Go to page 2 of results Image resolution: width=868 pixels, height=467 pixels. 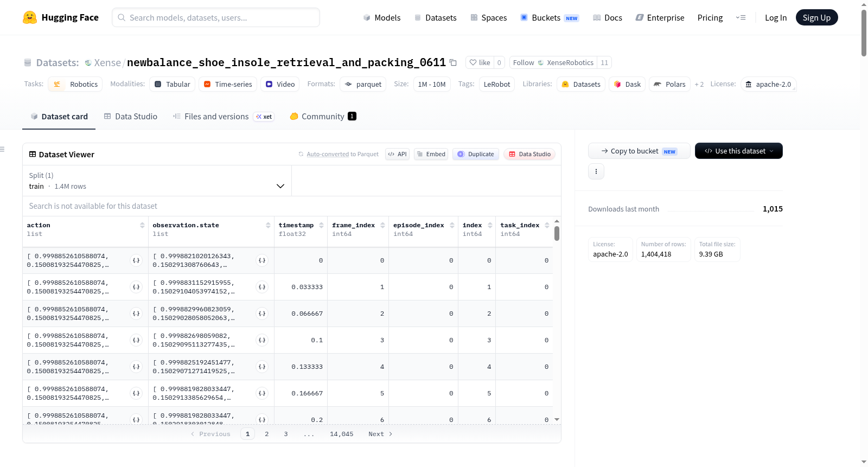[x=267, y=434]
